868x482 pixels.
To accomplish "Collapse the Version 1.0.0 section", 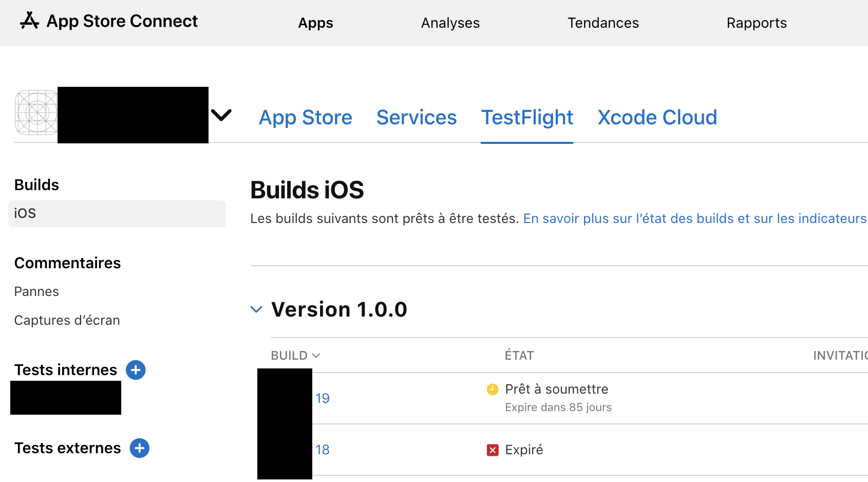I will [x=256, y=309].
